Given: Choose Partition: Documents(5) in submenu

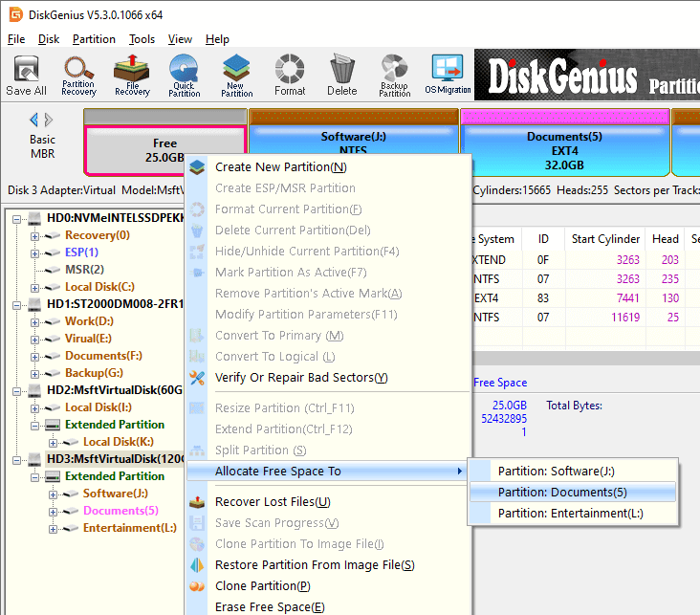Looking at the screenshot, I should point(562,492).
